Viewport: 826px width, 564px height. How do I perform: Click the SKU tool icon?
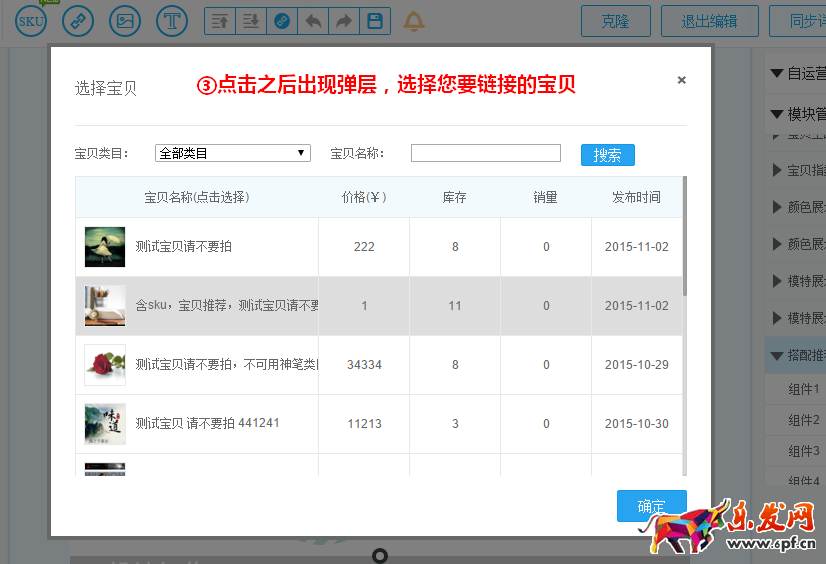[32, 20]
